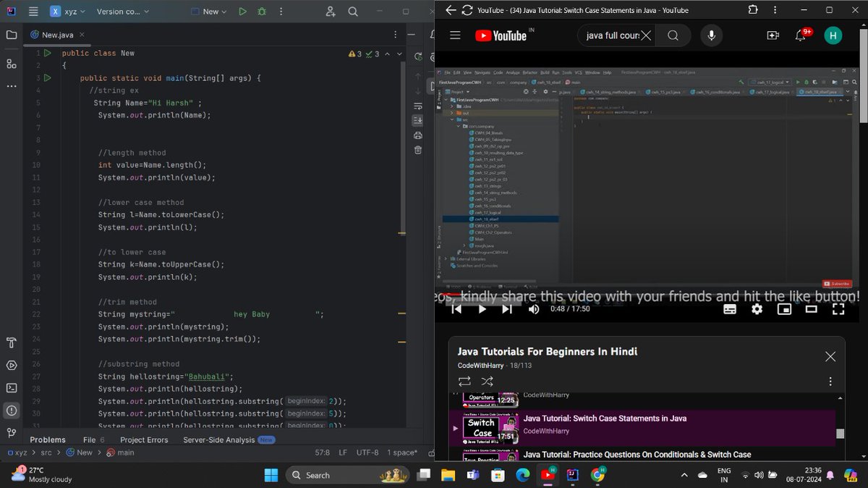868x488 pixels.
Task: Search YouTube with voice microphone
Action: pyautogui.click(x=712, y=35)
